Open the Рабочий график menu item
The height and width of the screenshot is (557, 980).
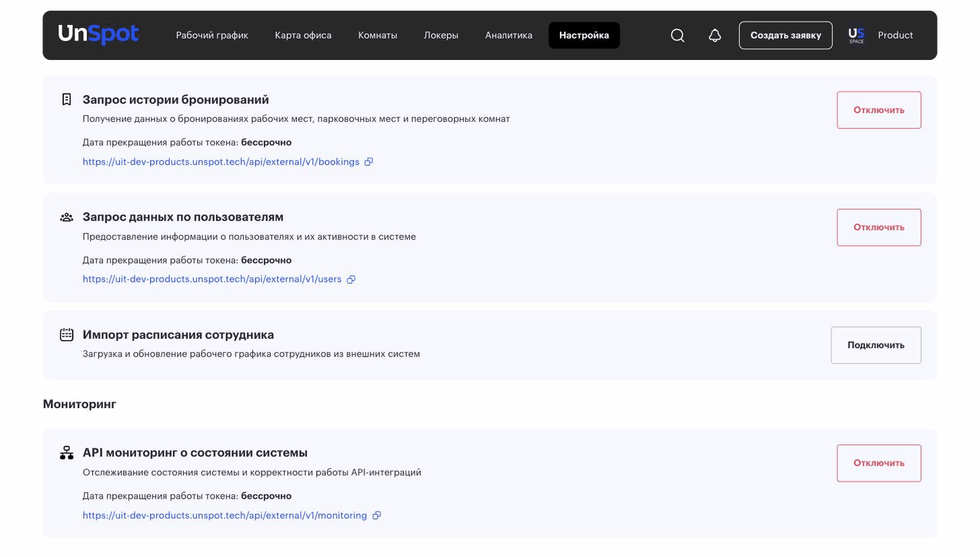point(212,36)
